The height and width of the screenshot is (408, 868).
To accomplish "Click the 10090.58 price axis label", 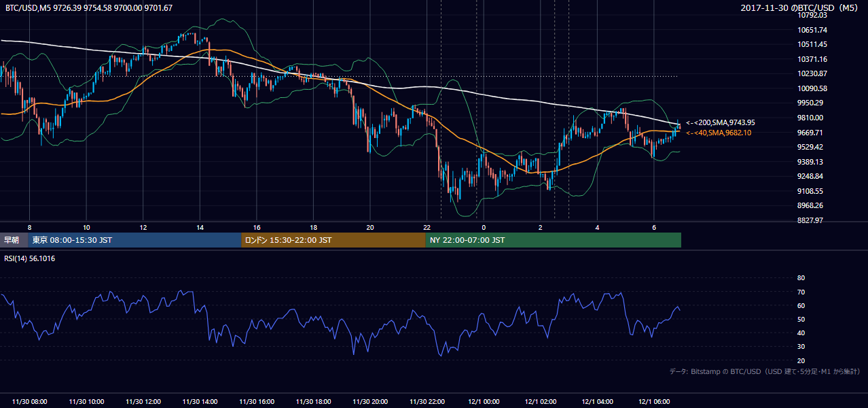I will [x=812, y=88].
